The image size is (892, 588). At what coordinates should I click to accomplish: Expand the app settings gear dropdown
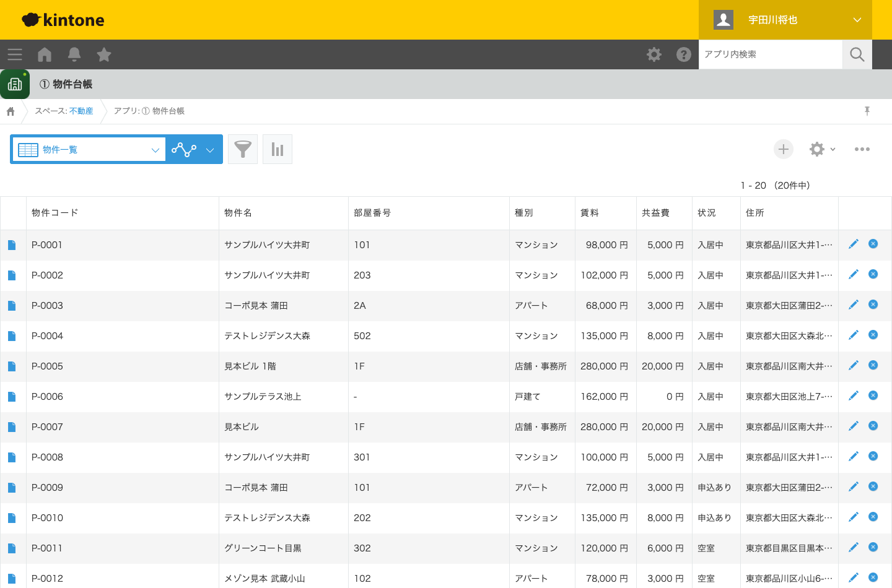(823, 149)
